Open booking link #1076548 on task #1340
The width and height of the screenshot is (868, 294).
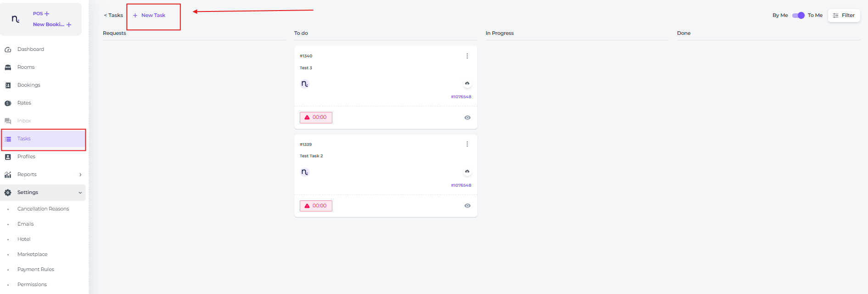coord(461,97)
